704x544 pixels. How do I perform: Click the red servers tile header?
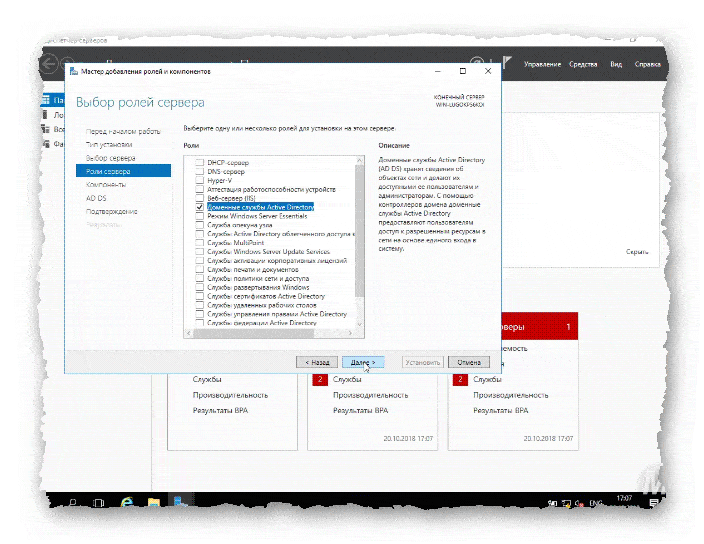539,326
